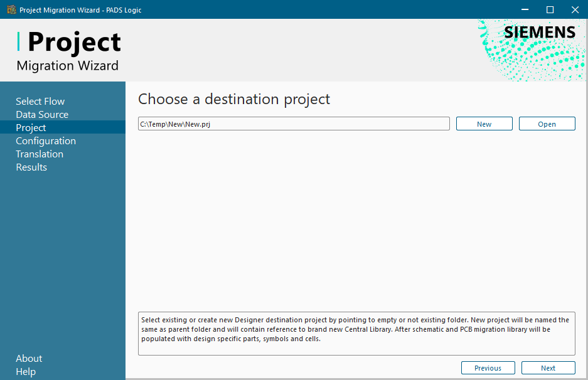Go to the Select Flow step

click(40, 102)
